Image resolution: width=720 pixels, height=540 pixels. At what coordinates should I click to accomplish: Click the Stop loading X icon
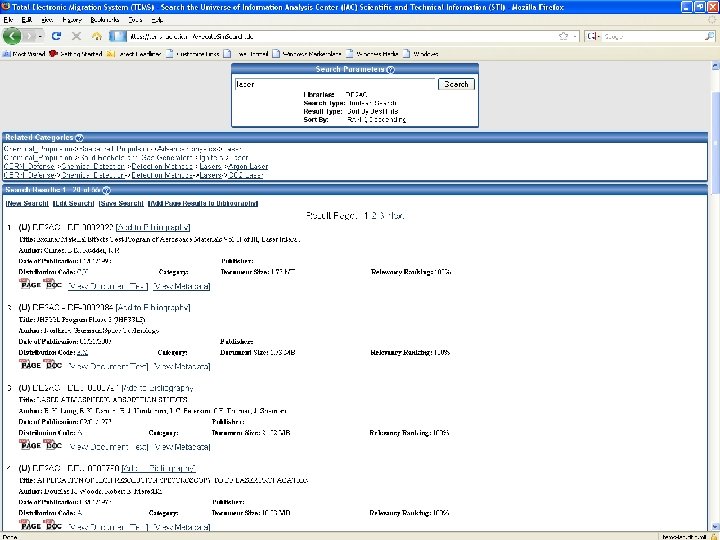pos(76,36)
